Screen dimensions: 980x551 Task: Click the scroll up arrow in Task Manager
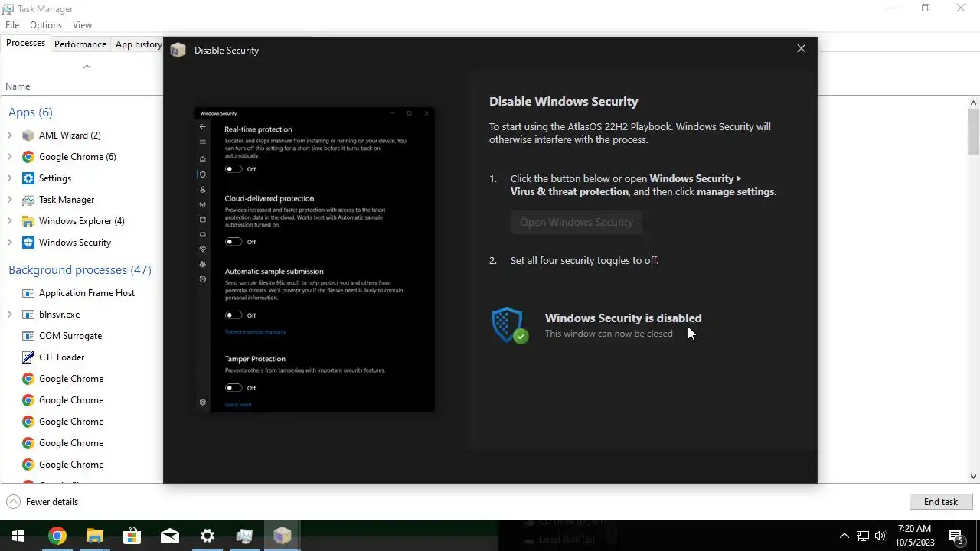pos(974,103)
